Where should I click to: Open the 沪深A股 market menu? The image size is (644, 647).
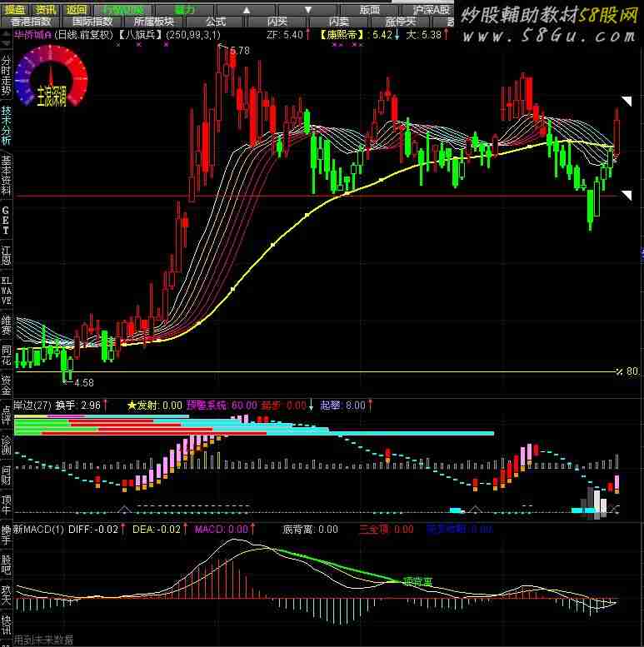coord(430,10)
